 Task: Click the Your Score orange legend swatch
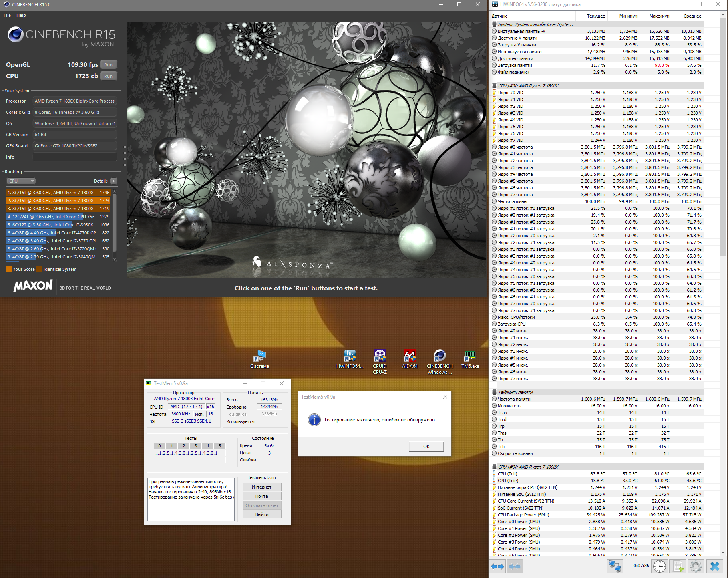pyautogui.click(x=9, y=269)
